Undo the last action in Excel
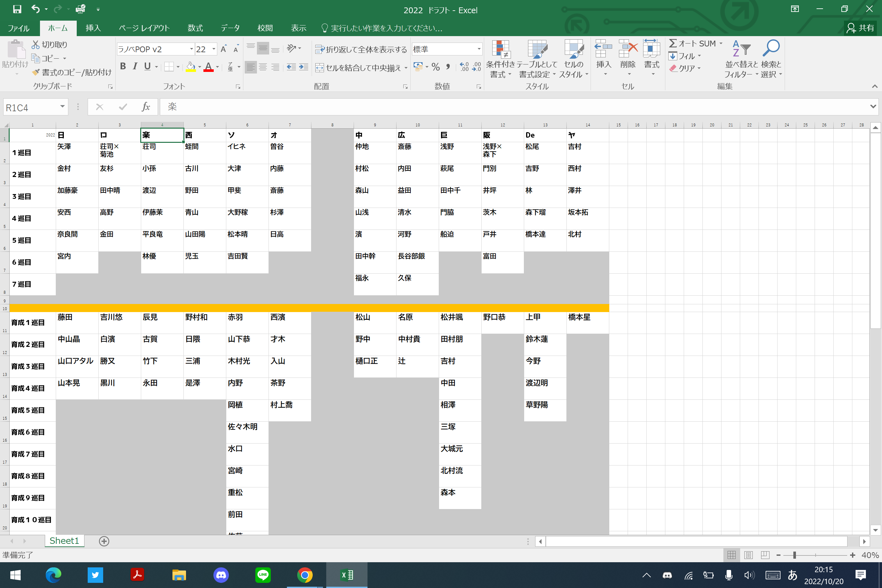 (x=35, y=9)
